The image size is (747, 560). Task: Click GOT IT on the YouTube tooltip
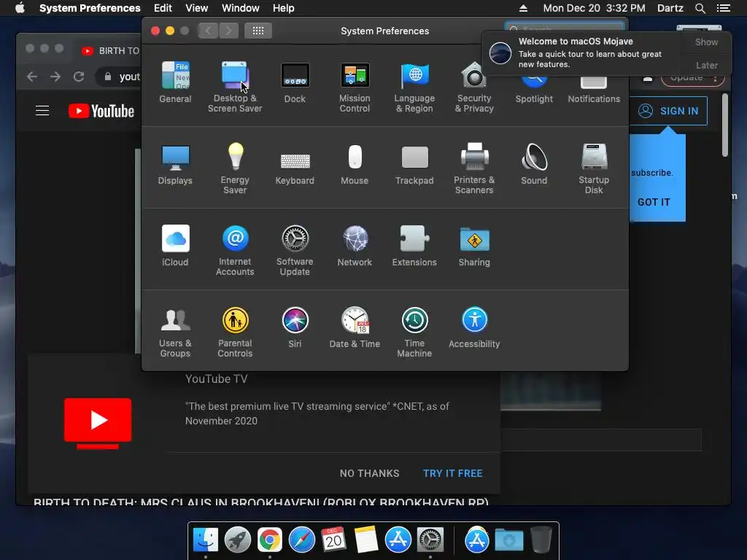pyautogui.click(x=654, y=202)
